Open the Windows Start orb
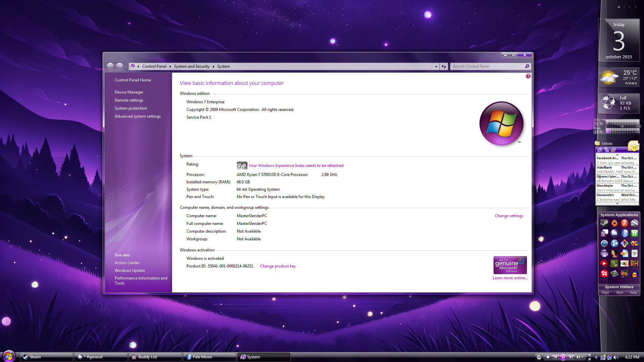The image size is (644, 362). click(x=9, y=356)
